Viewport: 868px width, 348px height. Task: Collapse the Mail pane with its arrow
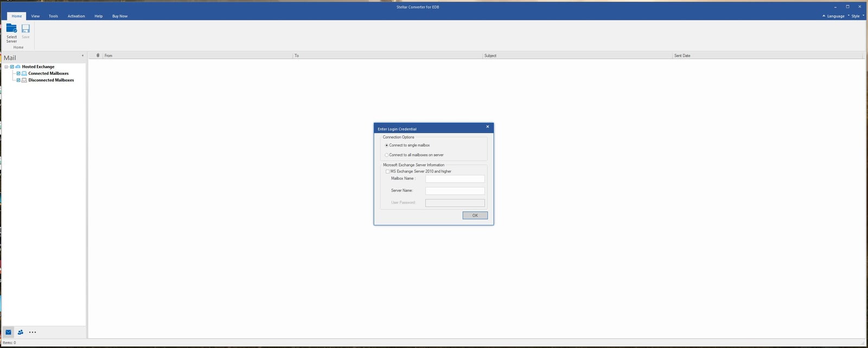(82, 55)
